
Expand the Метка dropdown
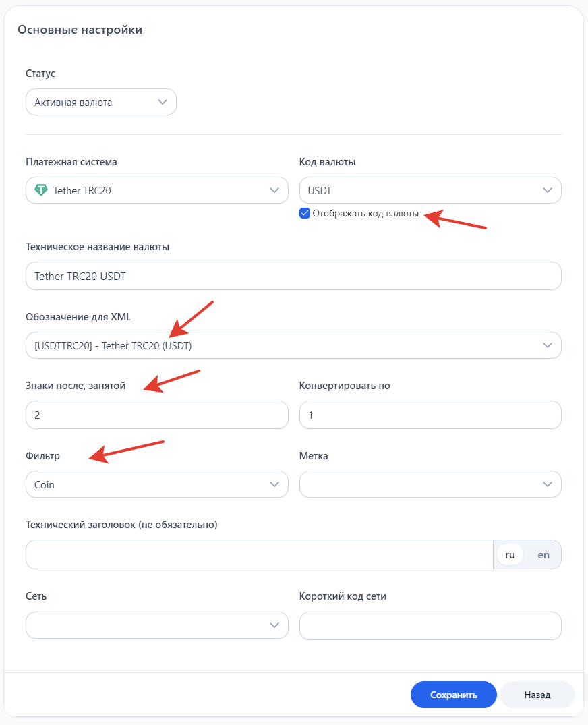(x=430, y=484)
